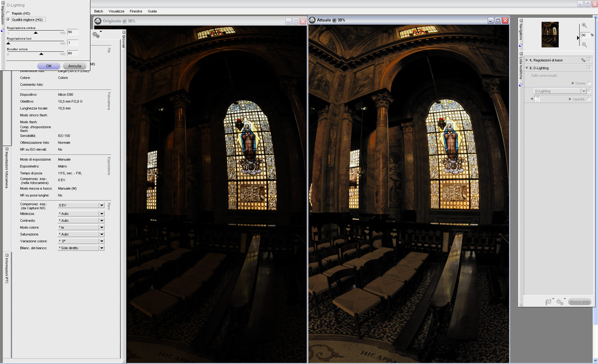Open the gears batch menu in Lista modifiche
Viewport: 598px width, 364px height.
pos(560,302)
